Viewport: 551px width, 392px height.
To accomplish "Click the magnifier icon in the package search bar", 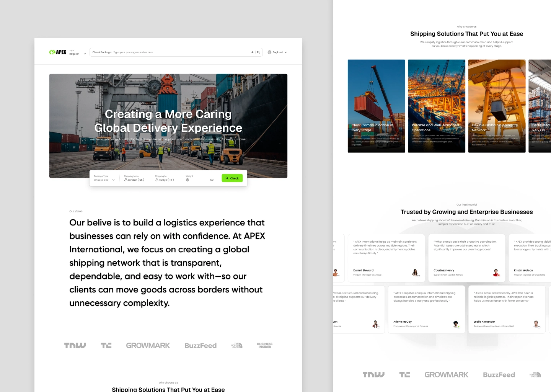I will tap(258, 52).
